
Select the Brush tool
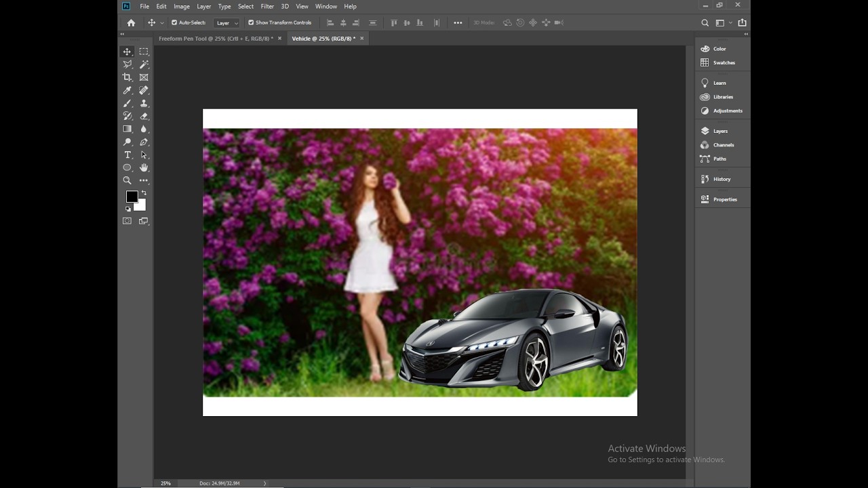127,103
